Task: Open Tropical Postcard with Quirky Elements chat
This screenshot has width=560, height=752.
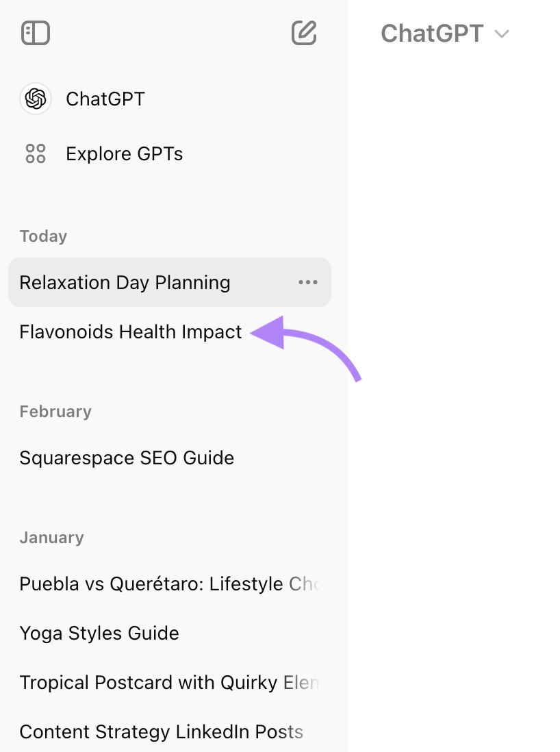Action: 157,682
